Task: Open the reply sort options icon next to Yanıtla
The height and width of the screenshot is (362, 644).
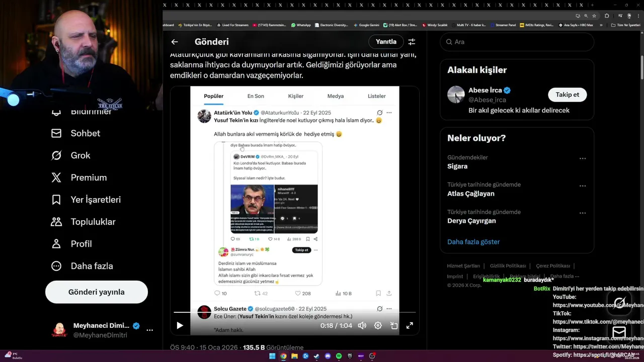Action: click(x=412, y=42)
